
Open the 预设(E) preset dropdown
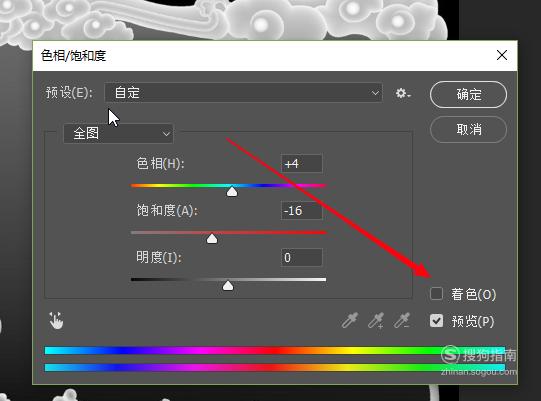coord(243,92)
